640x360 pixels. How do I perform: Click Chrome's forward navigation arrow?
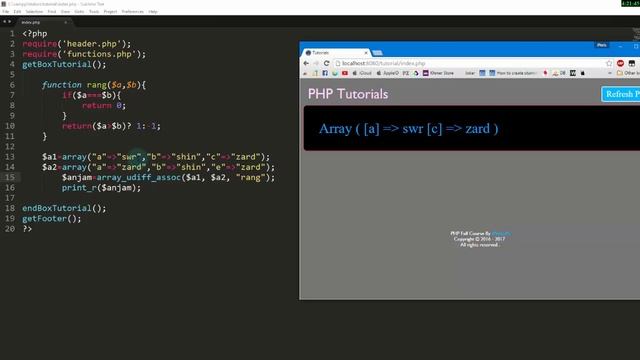316,63
